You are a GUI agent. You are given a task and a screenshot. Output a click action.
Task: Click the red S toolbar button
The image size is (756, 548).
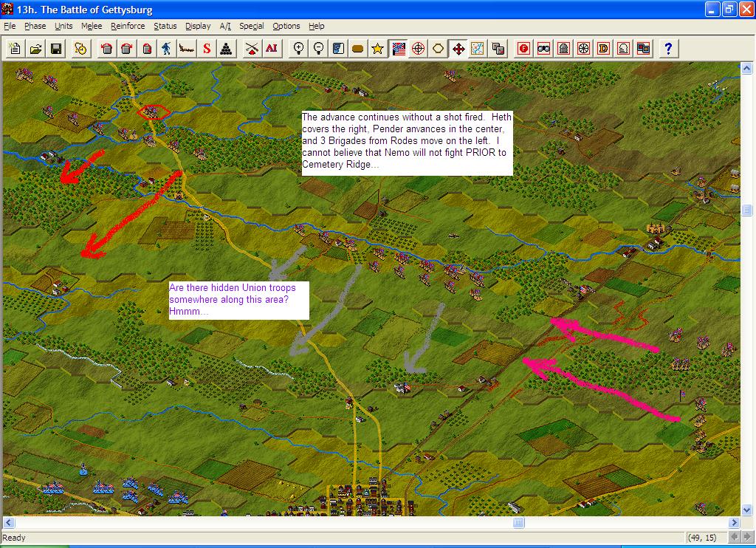coord(207,48)
